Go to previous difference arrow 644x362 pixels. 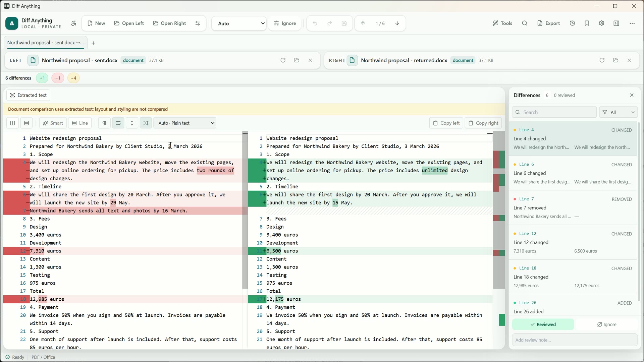[x=363, y=23]
